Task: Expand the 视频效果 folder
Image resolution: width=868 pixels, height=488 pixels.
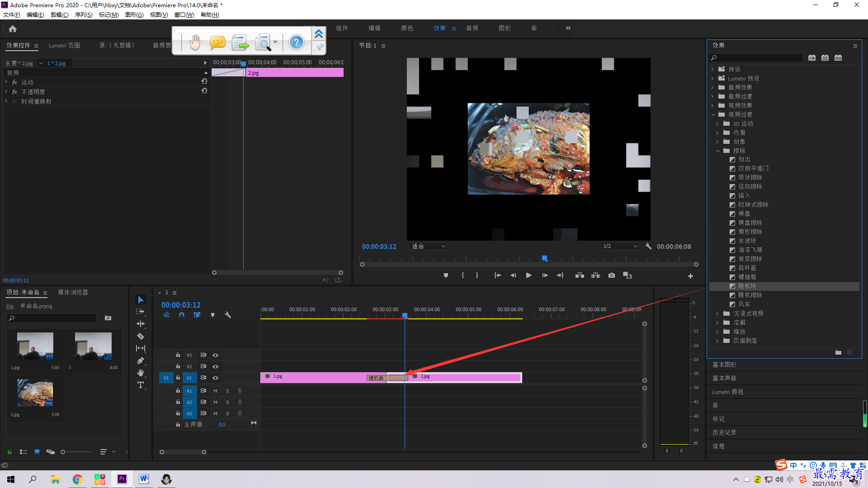Action: point(712,105)
